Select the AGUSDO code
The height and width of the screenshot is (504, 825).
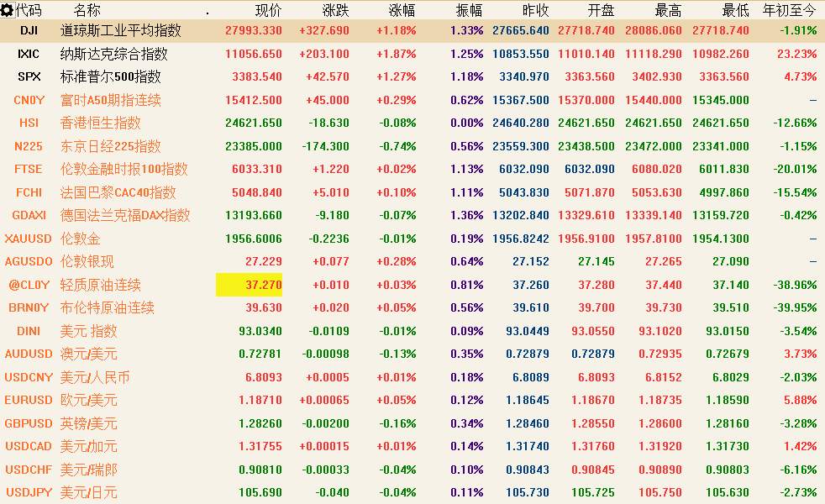tap(29, 261)
